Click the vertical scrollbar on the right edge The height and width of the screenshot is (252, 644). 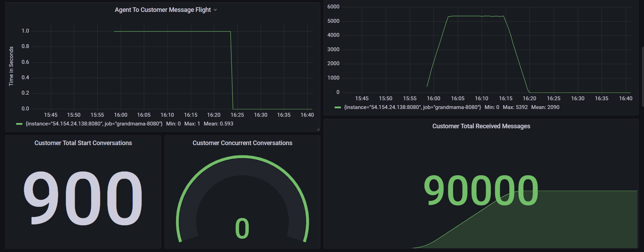point(643,77)
